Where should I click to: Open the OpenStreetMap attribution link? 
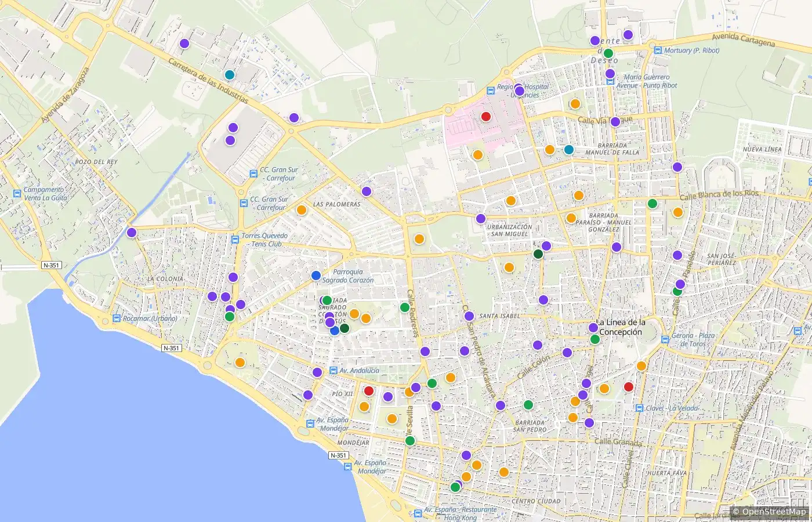point(774,512)
